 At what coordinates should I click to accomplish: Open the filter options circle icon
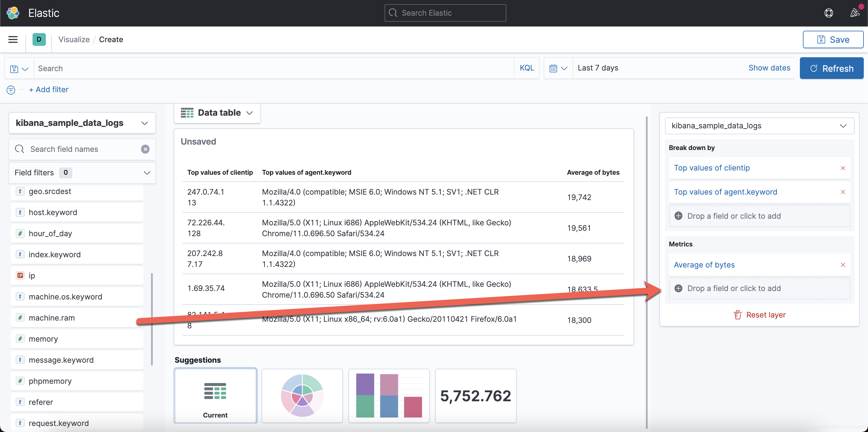coord(11,90)
